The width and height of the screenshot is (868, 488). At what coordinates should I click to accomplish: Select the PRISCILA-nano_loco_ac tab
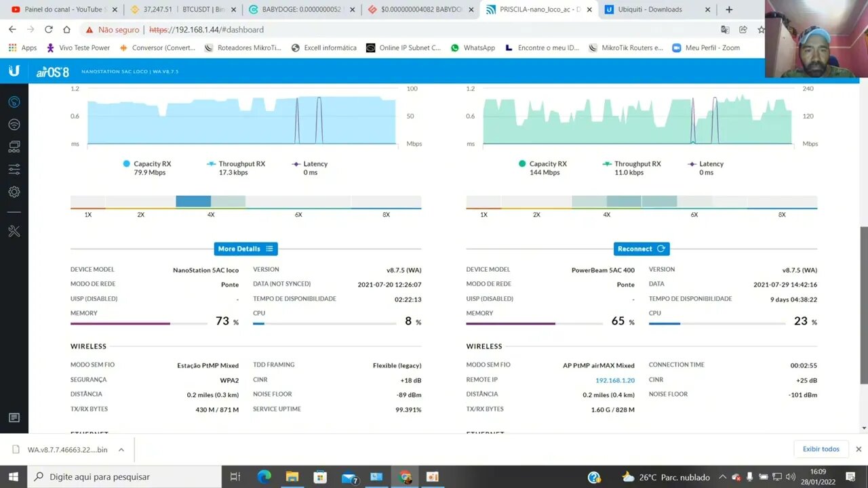[540, 9]
